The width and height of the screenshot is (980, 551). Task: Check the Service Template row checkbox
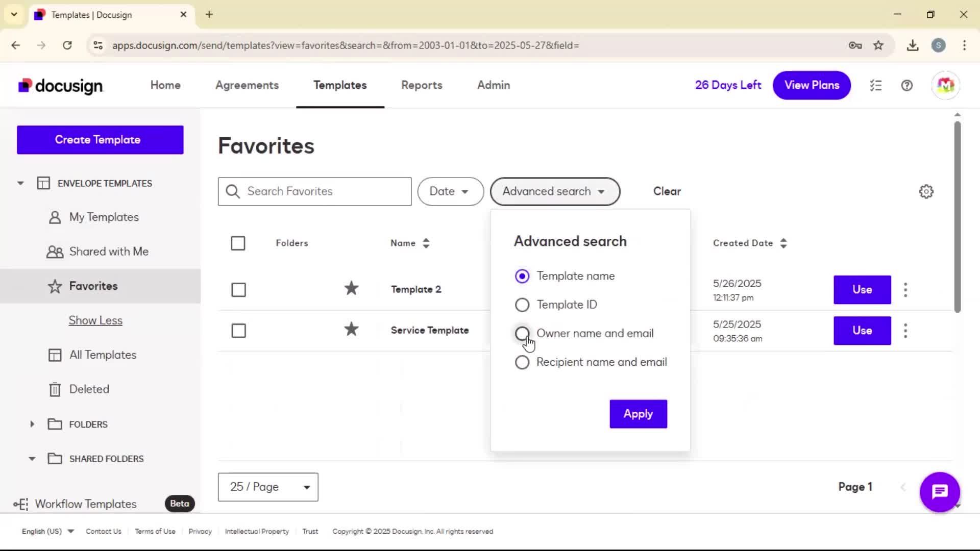pos(238,331)
